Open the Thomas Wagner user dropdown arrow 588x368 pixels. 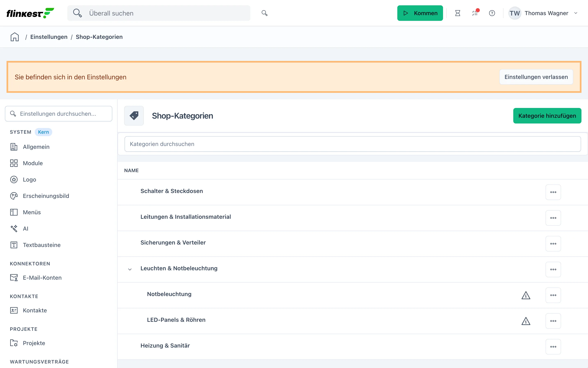pos(576,13)
